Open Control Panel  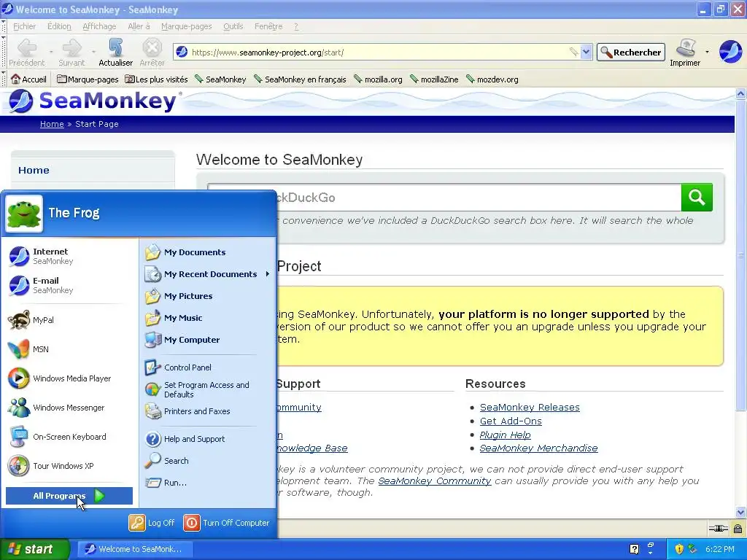click(207, 367)
